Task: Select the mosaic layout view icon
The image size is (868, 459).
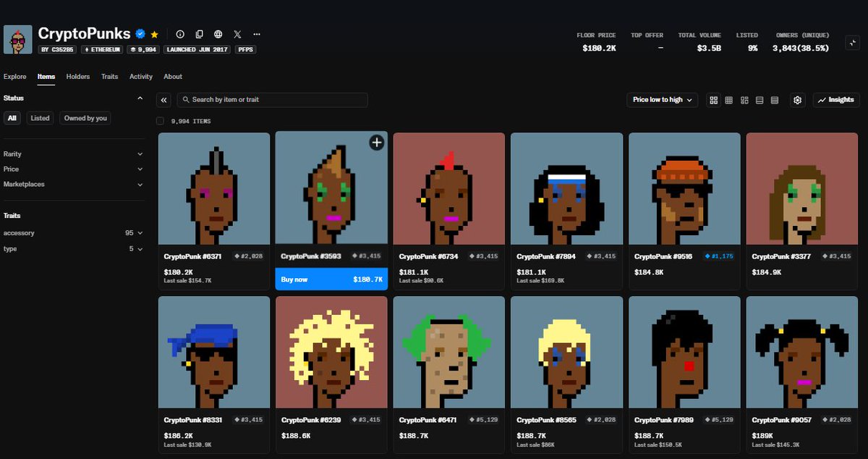Action: (744, 100)
